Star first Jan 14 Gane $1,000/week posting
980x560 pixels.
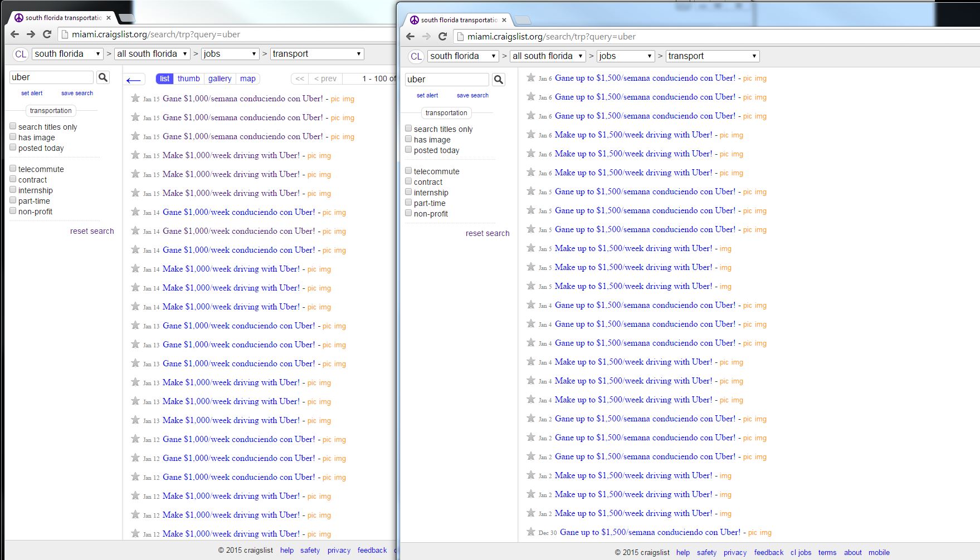pos(135,212)
